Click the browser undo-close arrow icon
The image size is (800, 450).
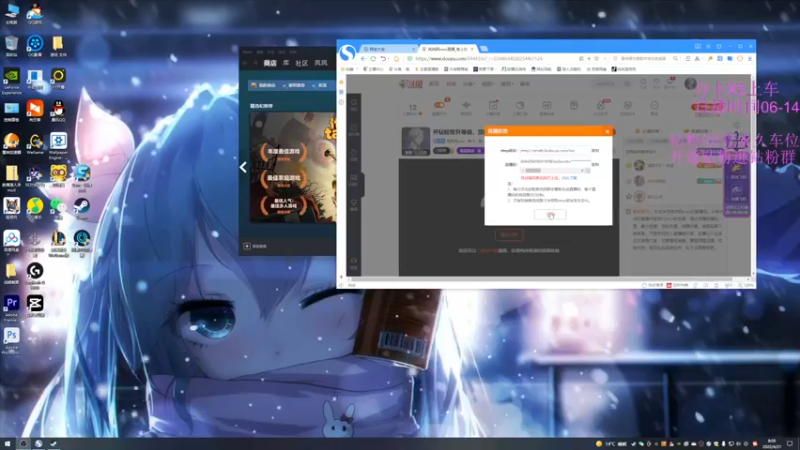coord(383,59)
